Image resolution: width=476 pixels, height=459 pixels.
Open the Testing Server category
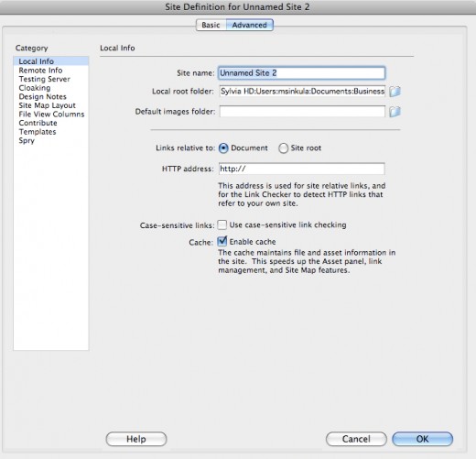tap(45, 79)
